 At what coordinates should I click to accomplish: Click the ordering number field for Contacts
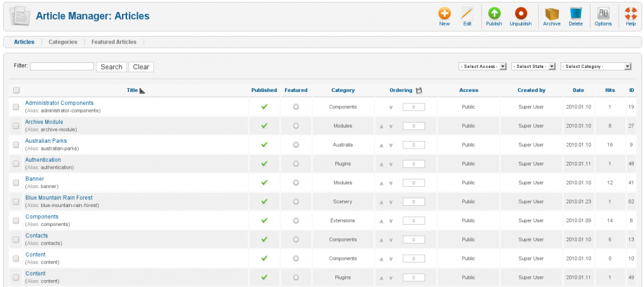tap(414, 239)
